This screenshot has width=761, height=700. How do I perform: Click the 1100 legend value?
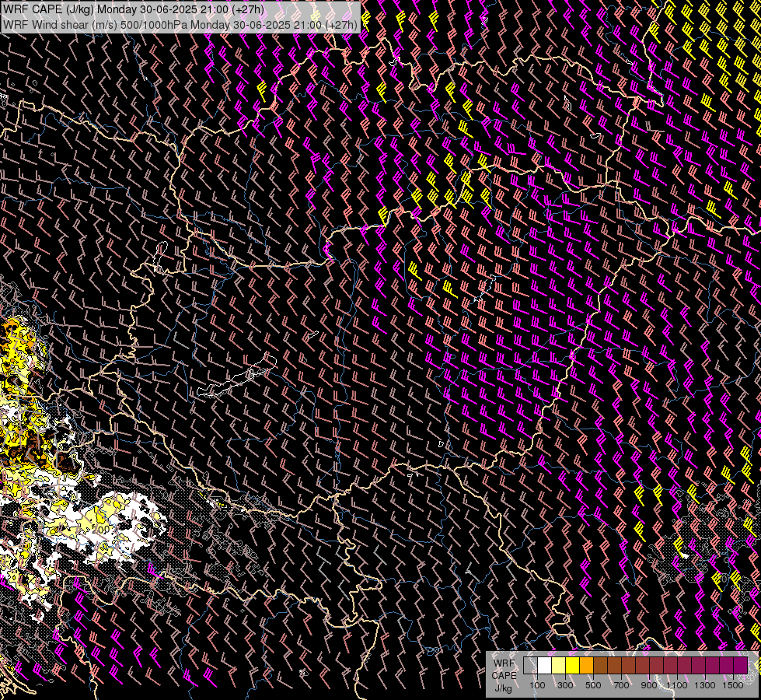point(677,685)
